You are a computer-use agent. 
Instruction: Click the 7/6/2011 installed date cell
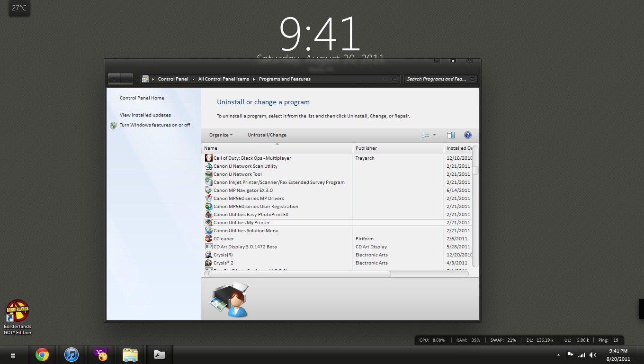pyautogui.click(x=456, y=238)
